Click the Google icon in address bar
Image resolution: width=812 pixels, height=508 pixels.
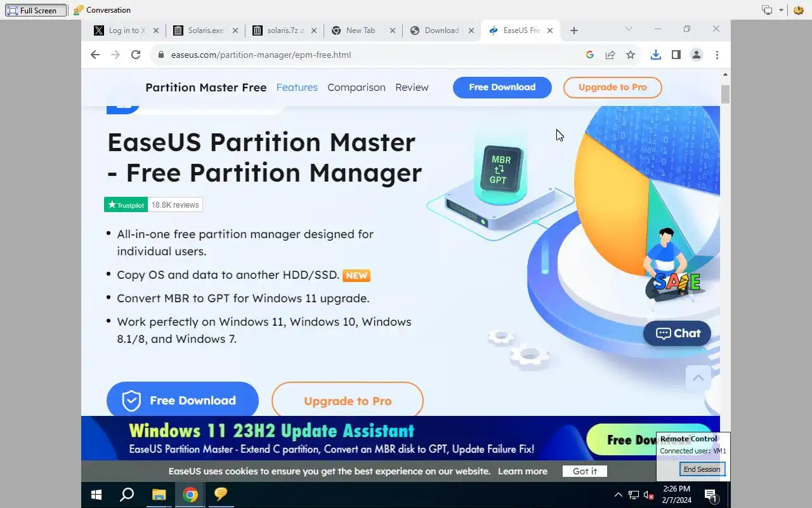pos(589,55)
